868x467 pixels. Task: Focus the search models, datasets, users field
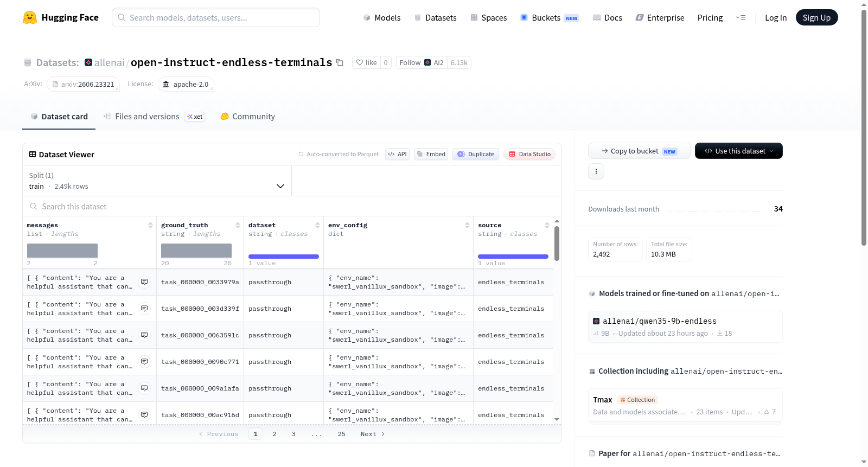click(216, 17)
